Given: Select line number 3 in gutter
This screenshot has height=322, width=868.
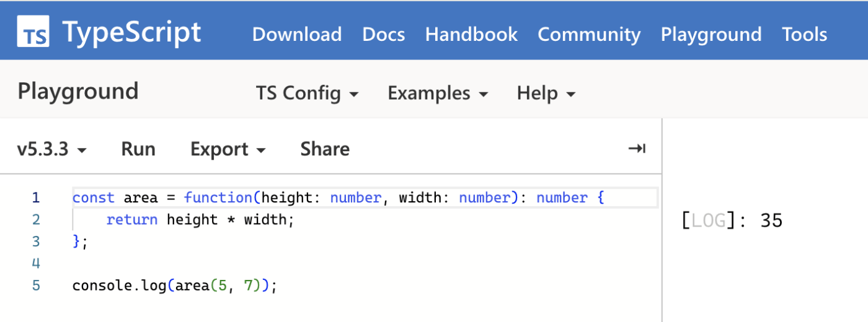Looking at the screenshot, I should pos(36,241).
